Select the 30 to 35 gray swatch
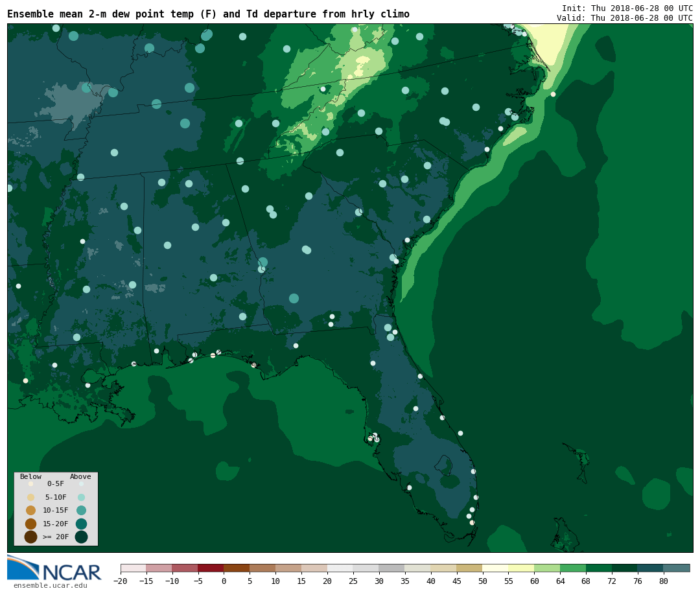This screenshot has width=700, height=593. pos(392,568)
